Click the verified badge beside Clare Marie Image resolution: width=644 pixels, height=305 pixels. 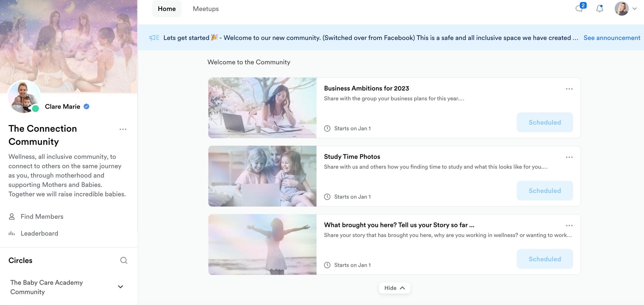[x=87, y=107]
